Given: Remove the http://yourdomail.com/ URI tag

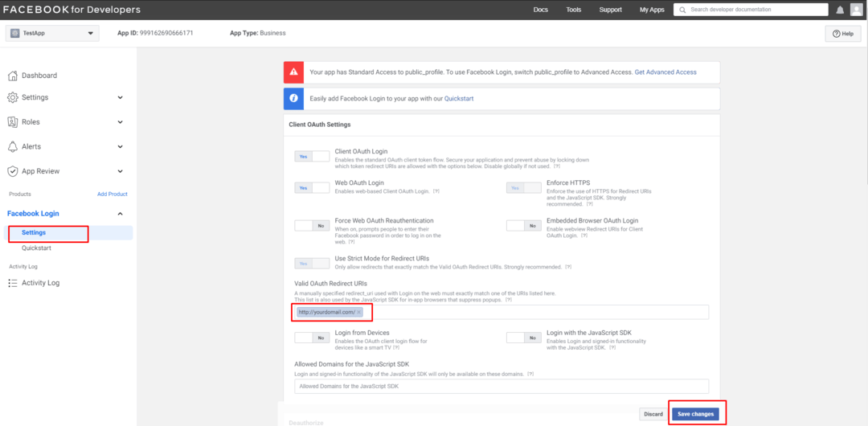Looking at the screenshot, I should 358,313.
